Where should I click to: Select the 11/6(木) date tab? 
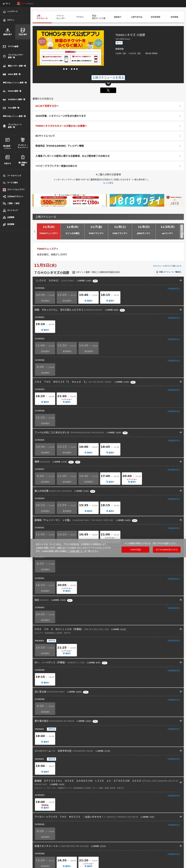tap(73, 231)
